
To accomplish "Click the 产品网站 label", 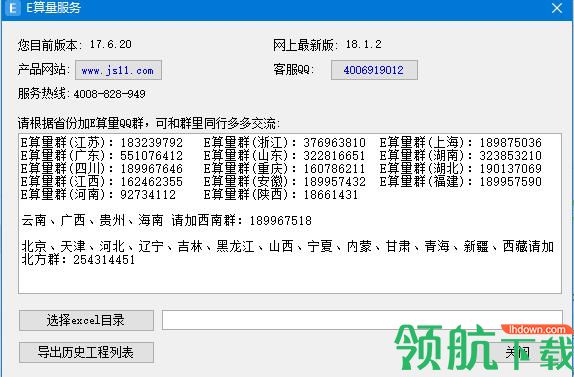I will (x=44, y=69).
